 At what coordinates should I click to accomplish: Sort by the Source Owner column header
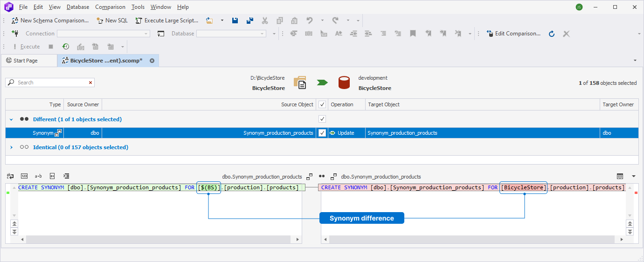coord(83,104)
